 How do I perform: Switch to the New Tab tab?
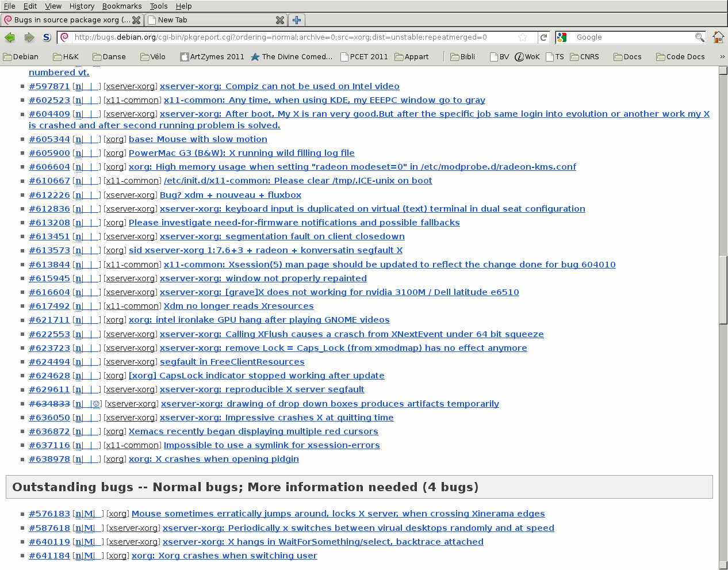coord(216,20)
